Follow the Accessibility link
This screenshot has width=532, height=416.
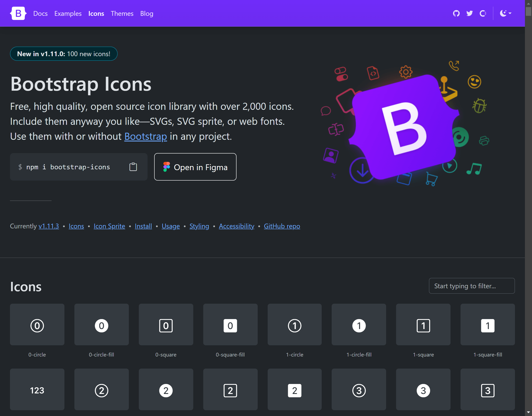[236, 226]
